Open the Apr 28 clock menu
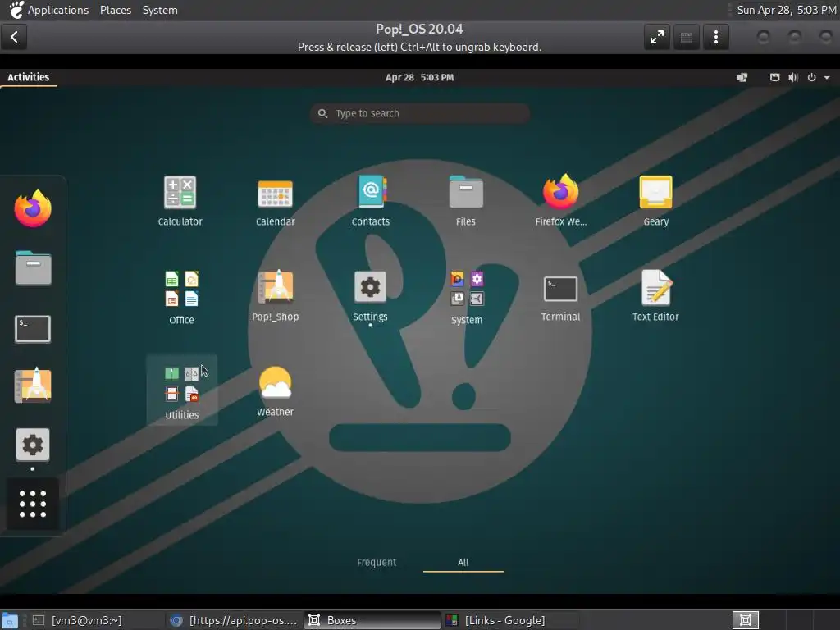This screenshot has height=630, width=840. click(419, 77)
